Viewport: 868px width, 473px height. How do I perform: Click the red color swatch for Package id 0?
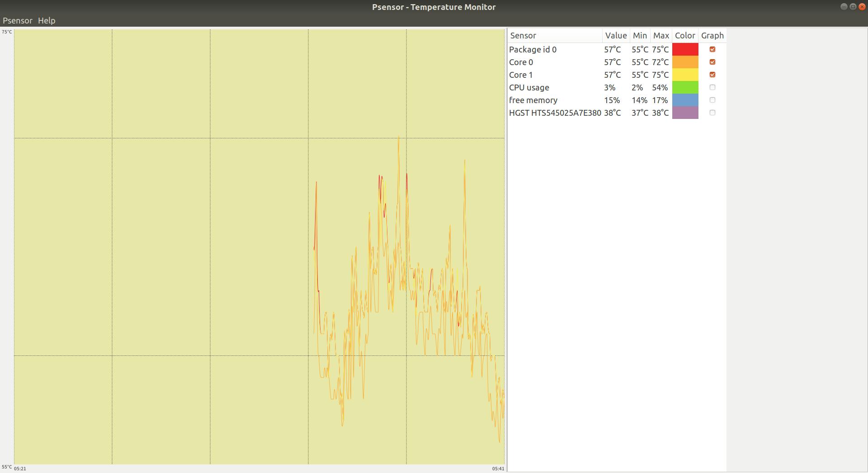(685, 49)
